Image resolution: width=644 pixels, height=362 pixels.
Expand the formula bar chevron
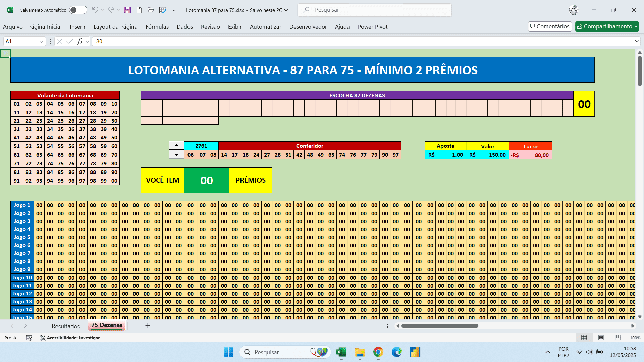point(637,41)
